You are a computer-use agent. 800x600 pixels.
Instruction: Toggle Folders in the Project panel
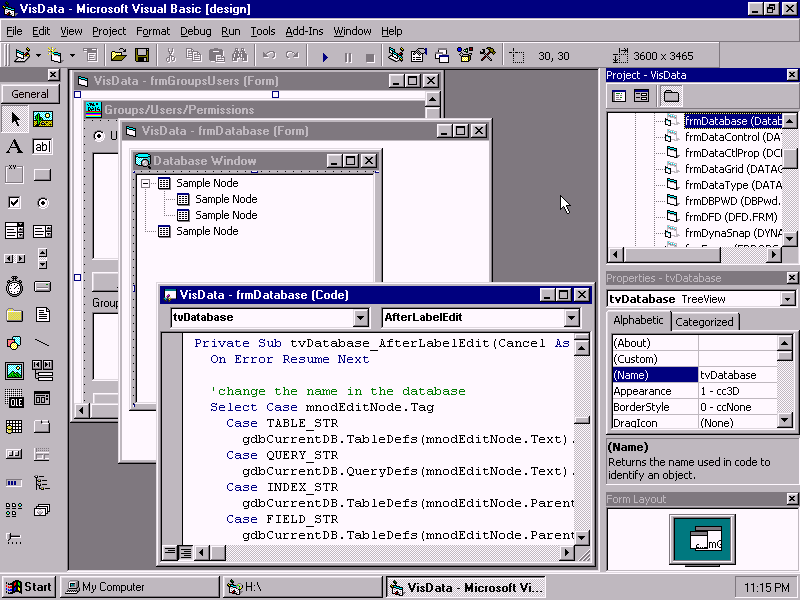(671, 96)
